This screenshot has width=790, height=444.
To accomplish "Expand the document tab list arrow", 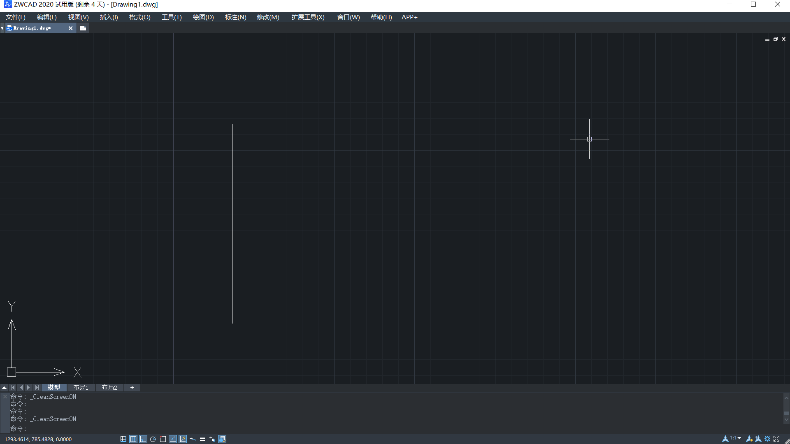I will [3, 28].
